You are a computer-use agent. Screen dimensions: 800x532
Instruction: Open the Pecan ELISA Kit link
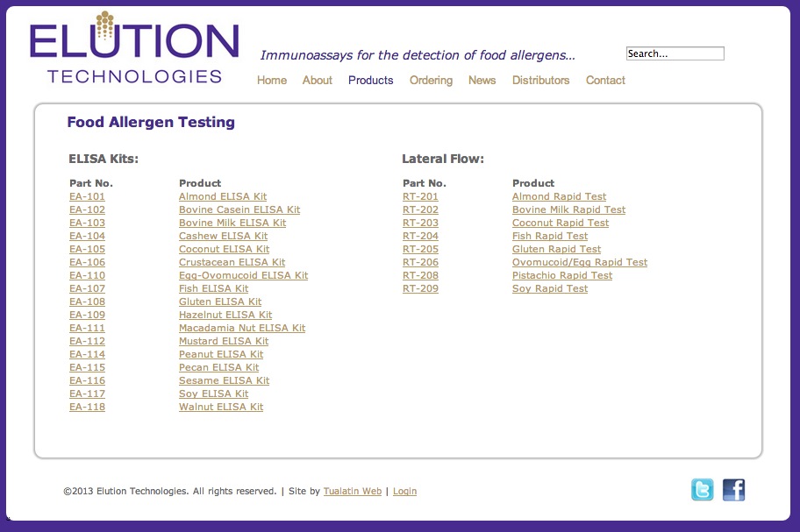pos(219,367)
